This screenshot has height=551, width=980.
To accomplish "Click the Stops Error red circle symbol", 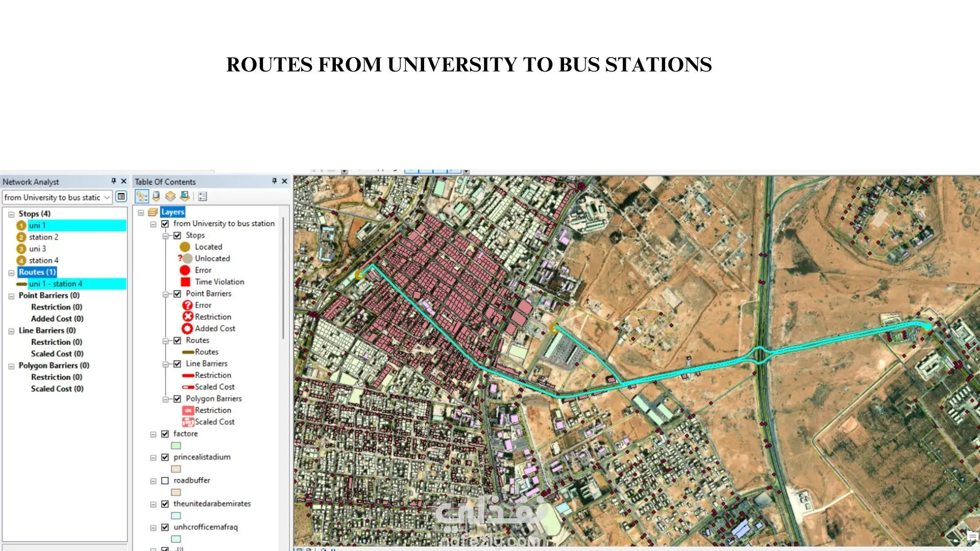I will pos(185,270).
